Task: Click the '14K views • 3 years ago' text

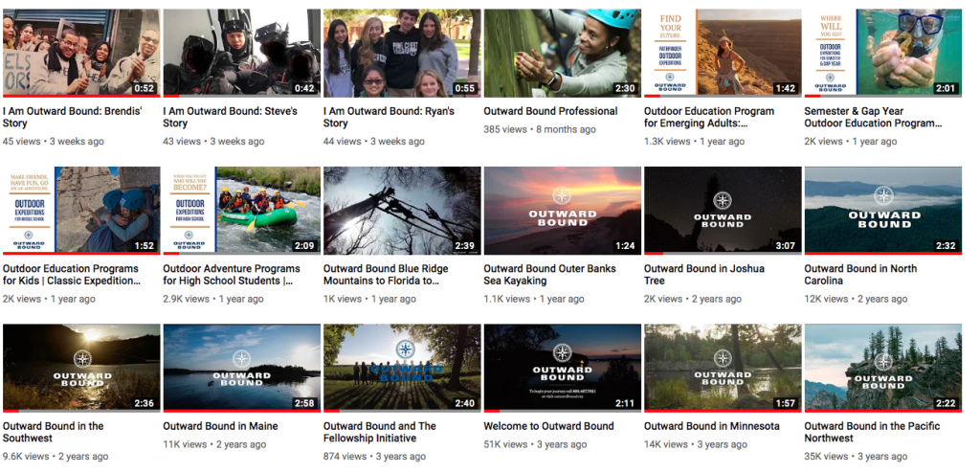Action: (696, 444)
